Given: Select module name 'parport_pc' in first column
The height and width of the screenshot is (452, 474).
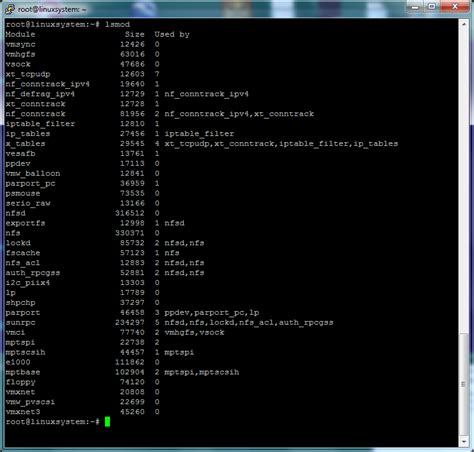Looking at the screenshot, I should click(x=30, y=183).
